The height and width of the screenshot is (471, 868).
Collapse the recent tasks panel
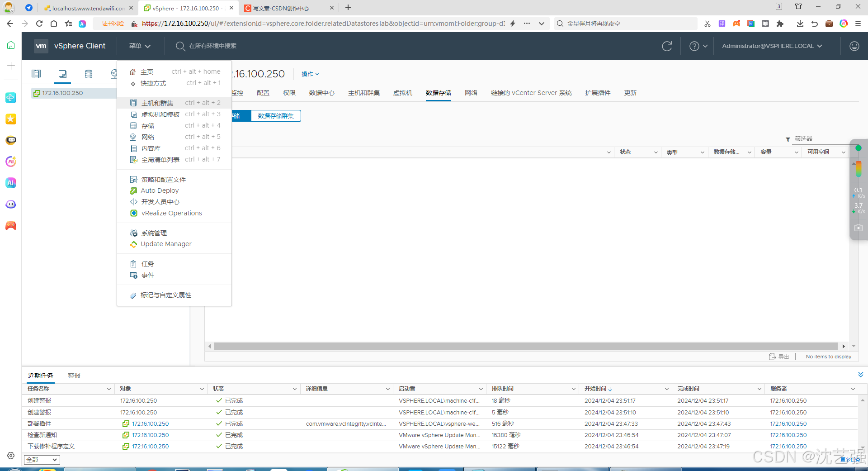[860, 375]
